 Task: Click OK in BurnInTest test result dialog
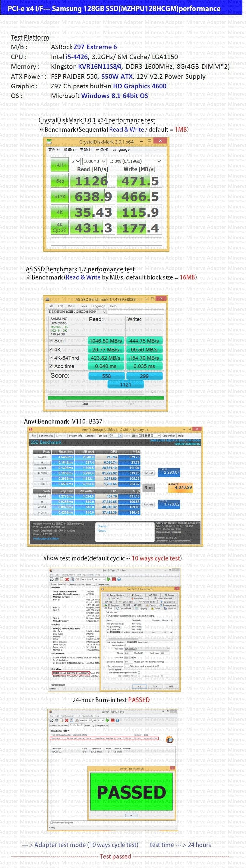131,816
